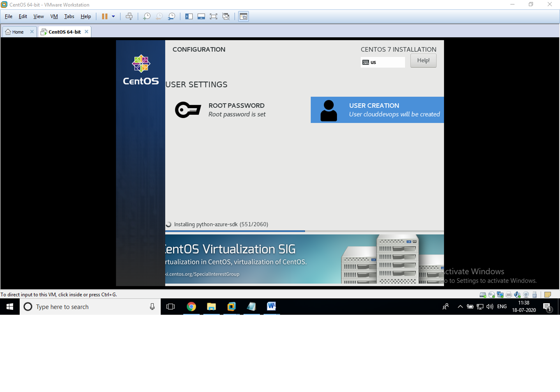Click the python-azure-sdk installation progress bar

pyautogui.click(x=304, y=230)
